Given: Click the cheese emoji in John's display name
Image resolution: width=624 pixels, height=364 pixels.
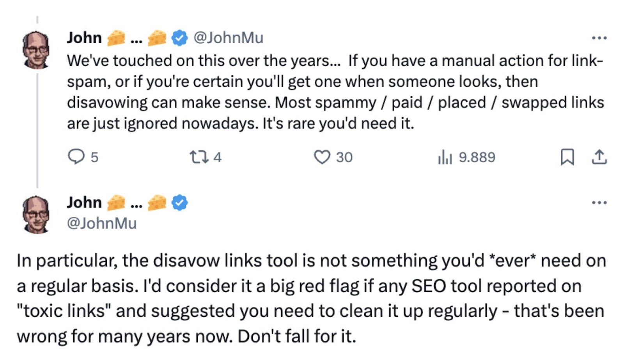Looking at the screenshot, I should [116, 37].
